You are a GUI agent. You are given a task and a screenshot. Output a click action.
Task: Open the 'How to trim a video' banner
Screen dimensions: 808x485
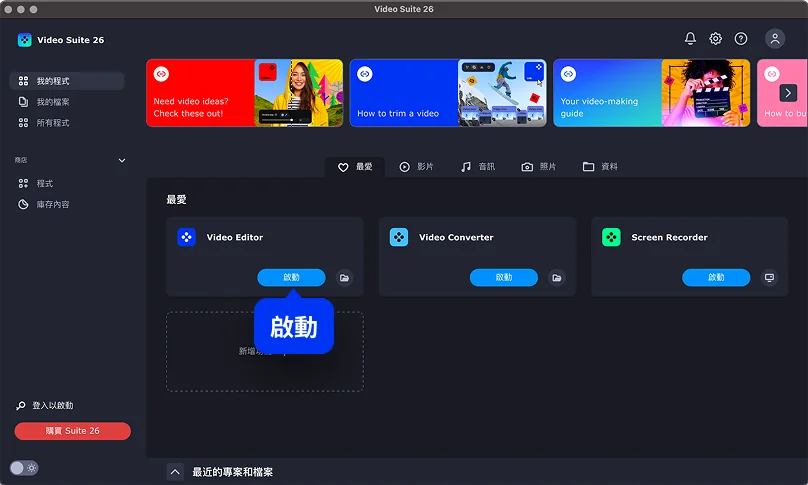[x=448, y=93]
